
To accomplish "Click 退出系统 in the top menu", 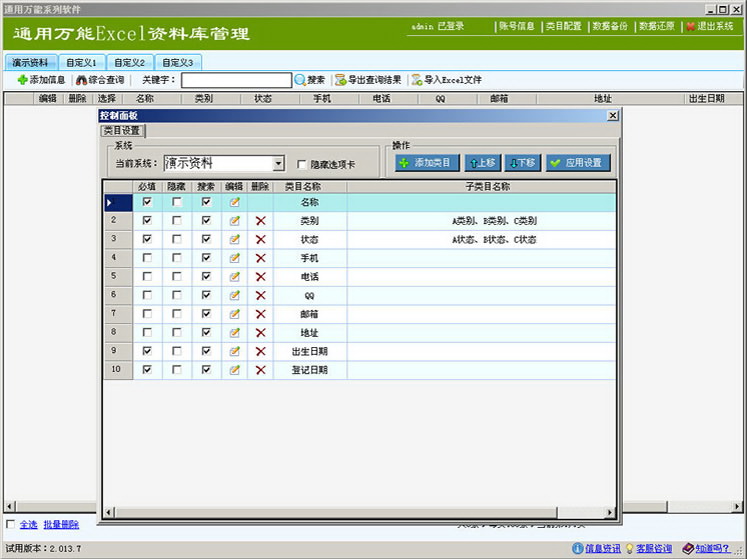I will tap(710, 26).
